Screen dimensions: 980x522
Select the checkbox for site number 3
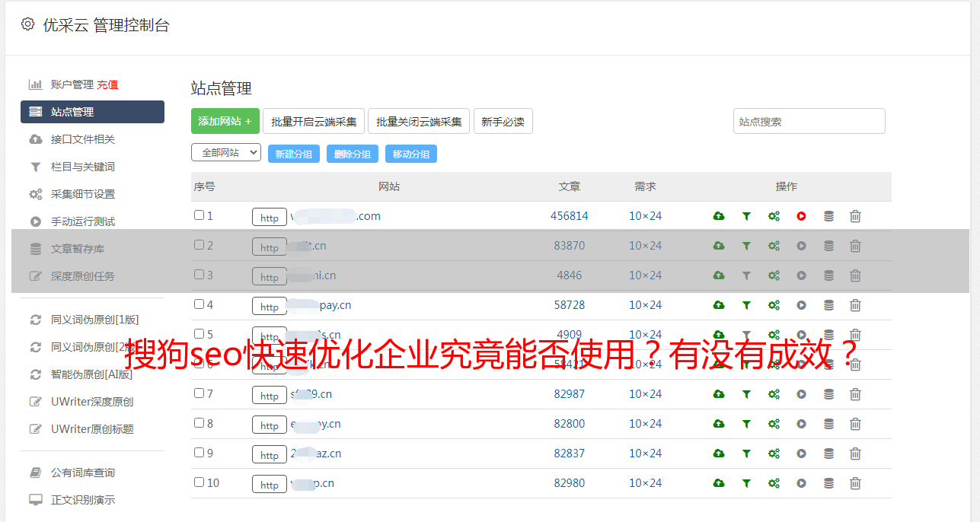pyautogui.click(x=199, y=275)
